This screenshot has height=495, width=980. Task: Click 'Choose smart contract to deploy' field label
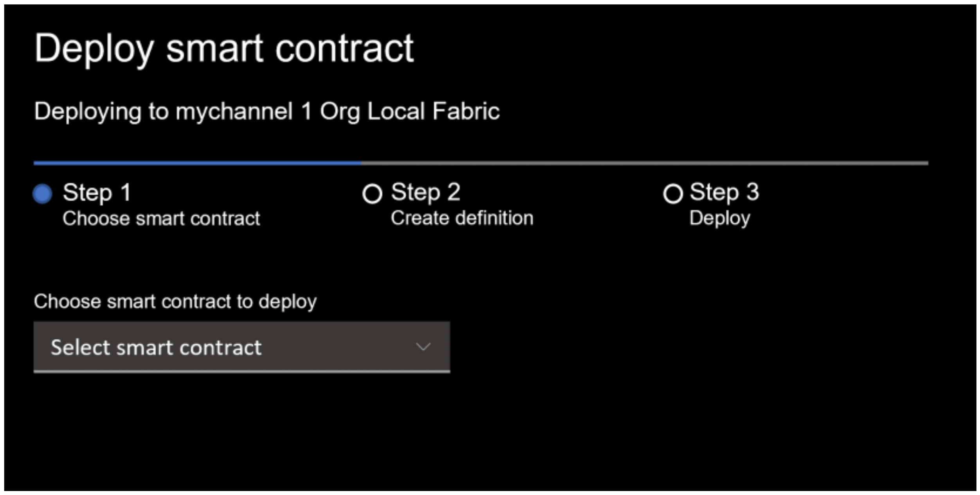pos(175,301)
